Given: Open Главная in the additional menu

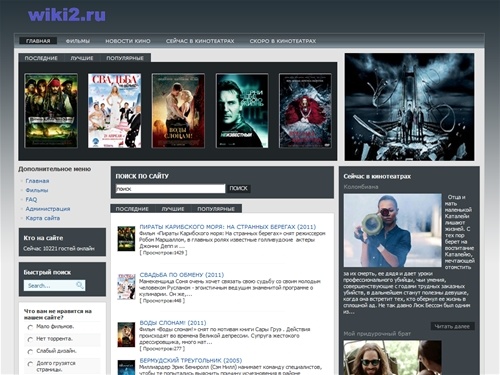Looking at the screenshot, I should (37, 181).
